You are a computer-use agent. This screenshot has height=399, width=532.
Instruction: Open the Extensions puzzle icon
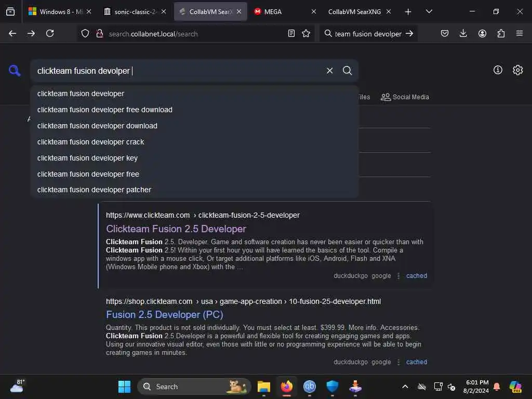[501, 33]
